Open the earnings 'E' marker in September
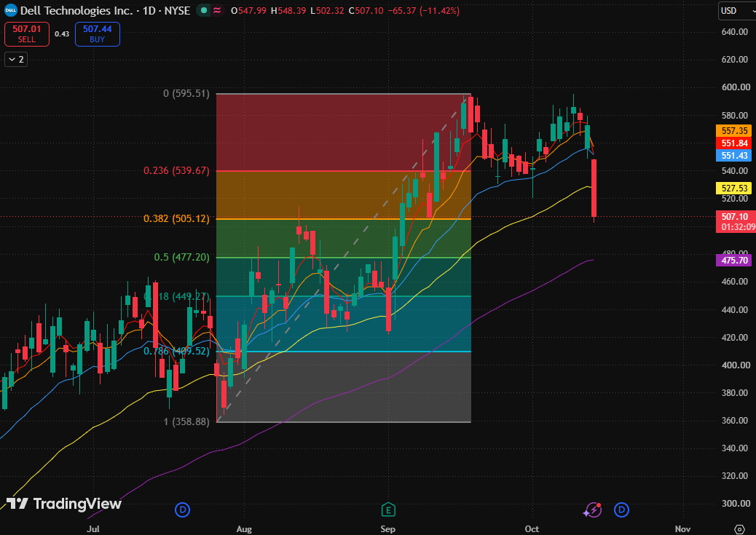756x535 pixels. pyautogui.click(x=388, y=510)
